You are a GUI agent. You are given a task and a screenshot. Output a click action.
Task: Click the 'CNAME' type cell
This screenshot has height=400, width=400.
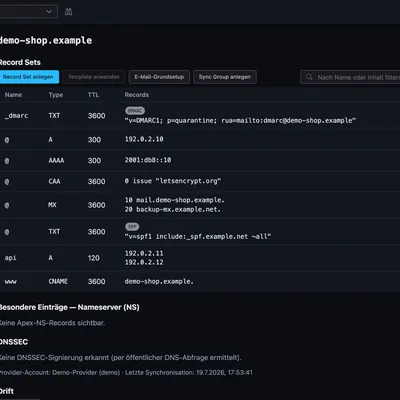click(58, 281)
